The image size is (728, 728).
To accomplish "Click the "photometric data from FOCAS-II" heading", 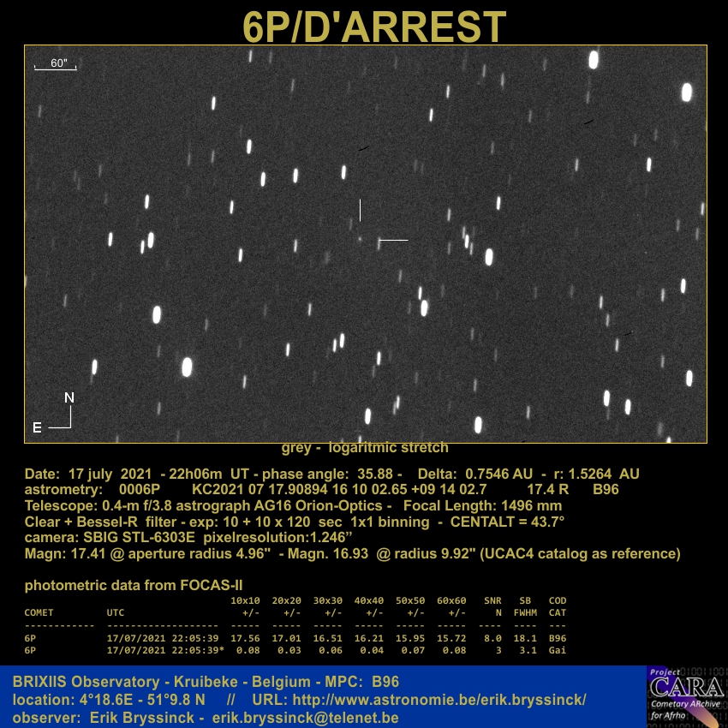I will tap(134, 586).
